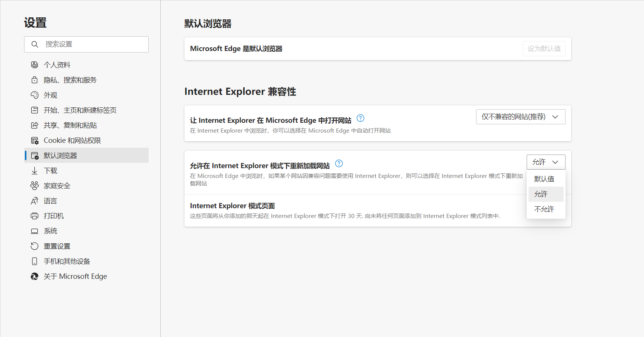The height and width of the screenshot is (337, 644).
Task: Click the 语言 language icon
Action: pyautogui.click(x=34, y=201)
